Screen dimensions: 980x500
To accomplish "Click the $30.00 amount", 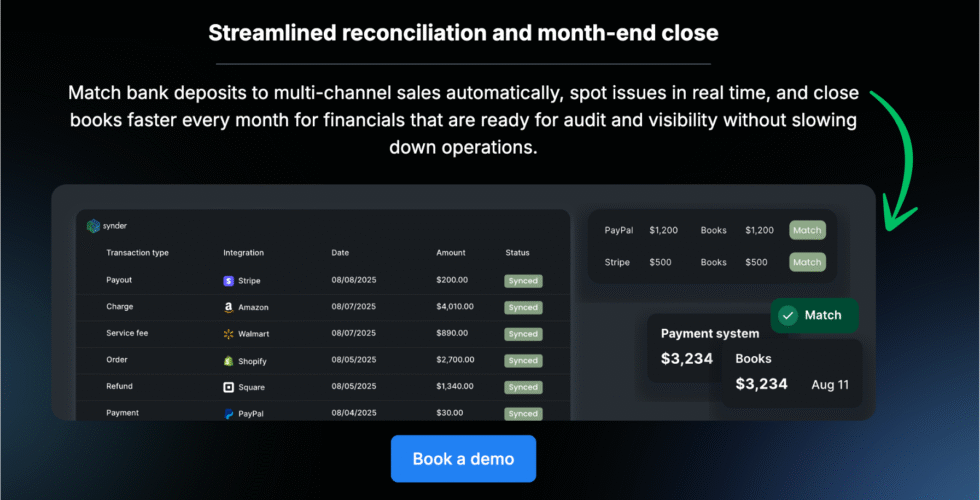I will (x=450, y=413).
